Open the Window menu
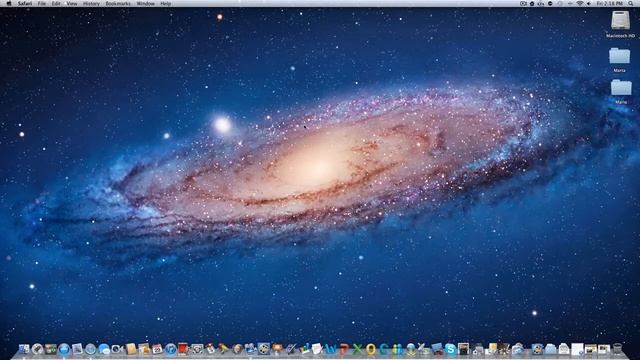This screenshot has height=360, width=640. 145,3
